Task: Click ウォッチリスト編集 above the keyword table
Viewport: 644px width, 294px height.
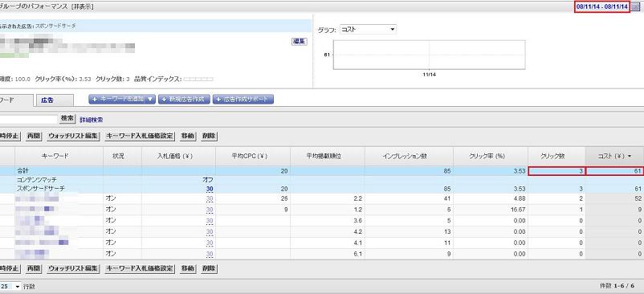Action: [73, 136]
